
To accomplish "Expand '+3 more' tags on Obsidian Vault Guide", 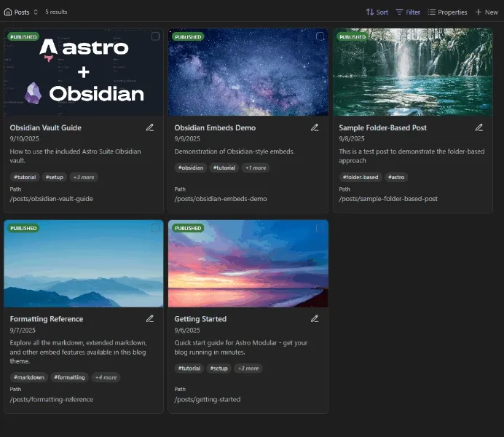I will click(x=83, y=177).
